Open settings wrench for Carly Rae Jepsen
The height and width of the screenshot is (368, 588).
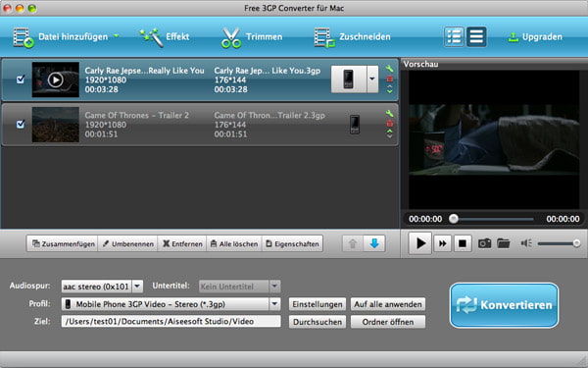click(x=390, y=69)
